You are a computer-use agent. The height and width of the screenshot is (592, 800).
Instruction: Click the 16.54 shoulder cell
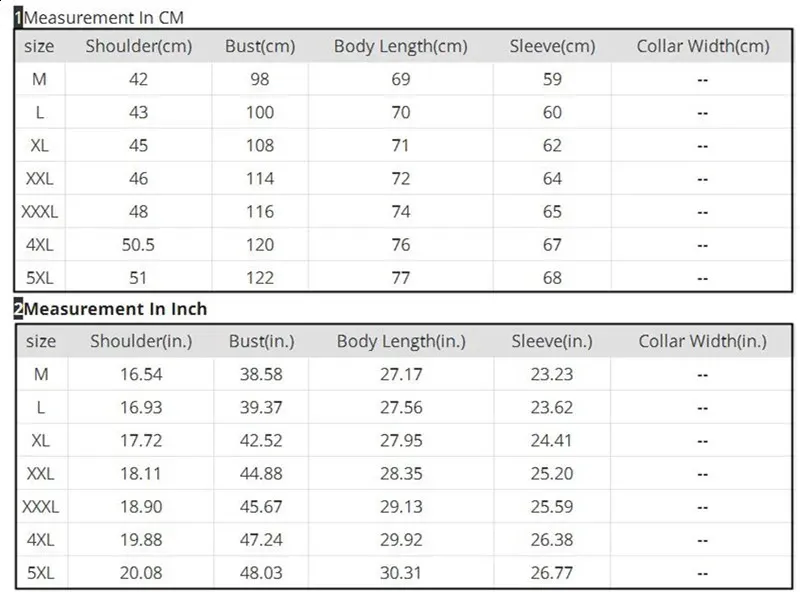pyautogui.click(x=139, y=374)
